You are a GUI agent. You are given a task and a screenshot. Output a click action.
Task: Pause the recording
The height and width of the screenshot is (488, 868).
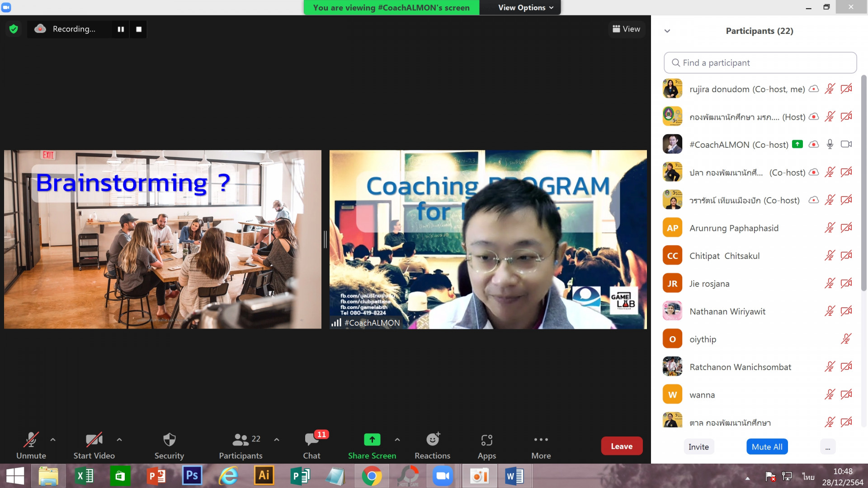point(121,29)
